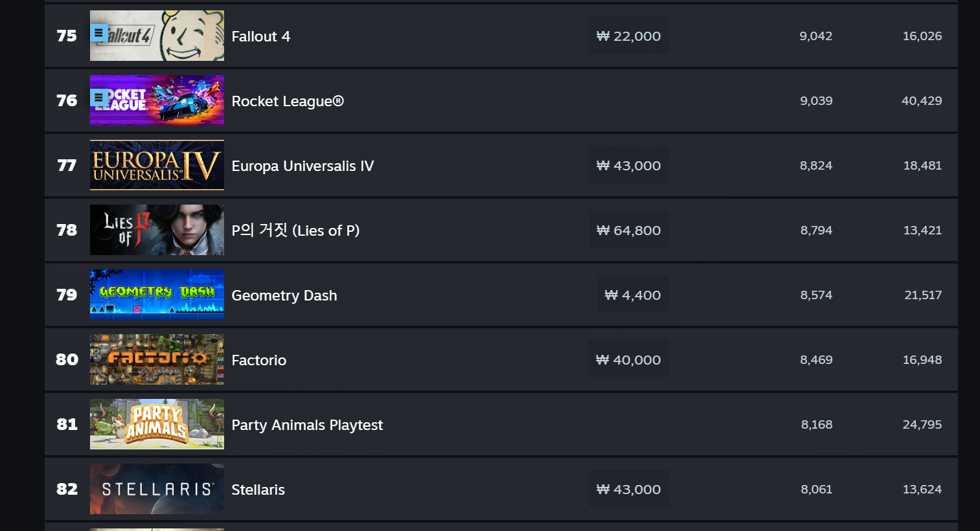980x531 pixels.
Task: Select the Party Animals thumbnail image
Action: click(157, 424)
